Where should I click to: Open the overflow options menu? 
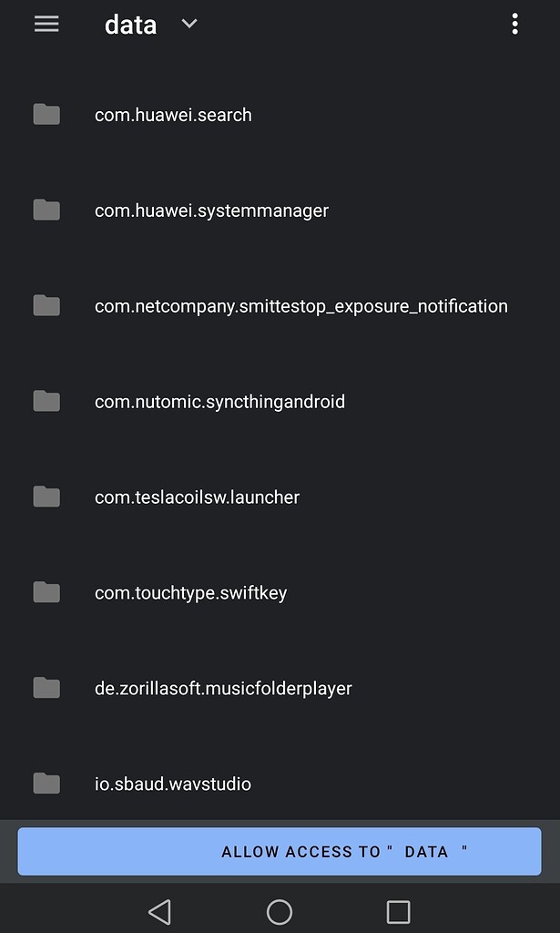coord(515,24)
